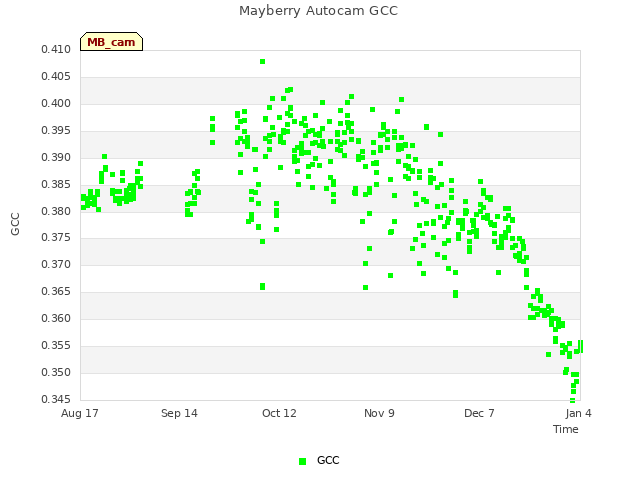Click the 0.410 y-axis value
This screenshot has height=480, width=640.
56,50
